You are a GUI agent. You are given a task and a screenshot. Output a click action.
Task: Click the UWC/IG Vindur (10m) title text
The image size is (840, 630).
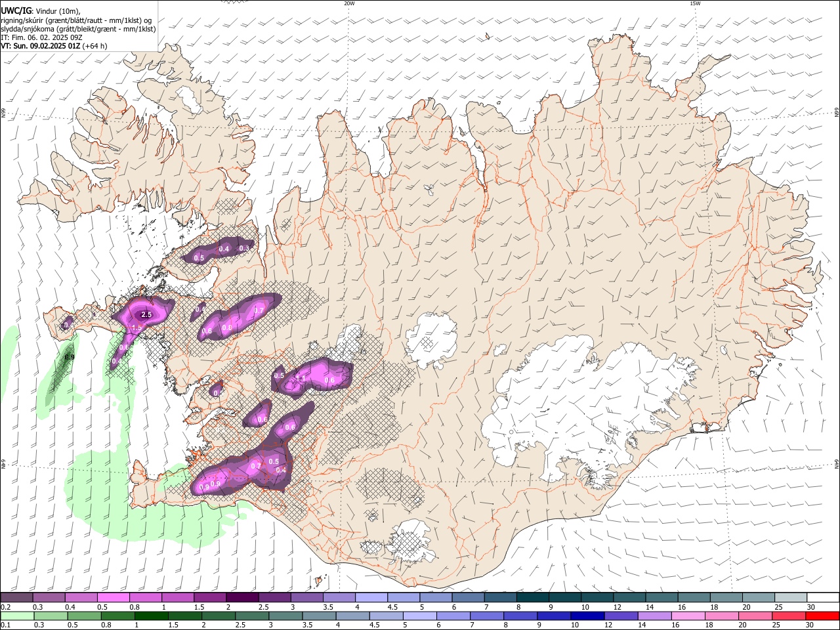coord(41,10)
